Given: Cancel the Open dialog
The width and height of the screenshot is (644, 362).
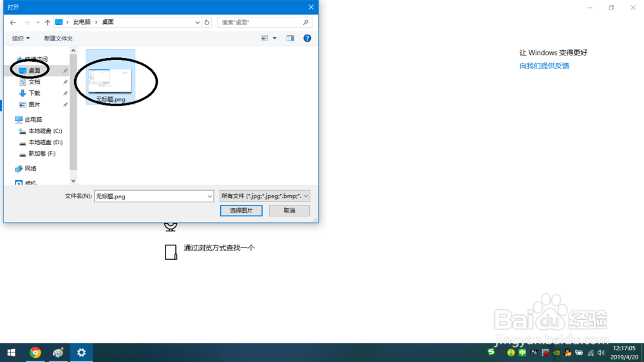Looking at the screenshot, I should coord(289,211).
